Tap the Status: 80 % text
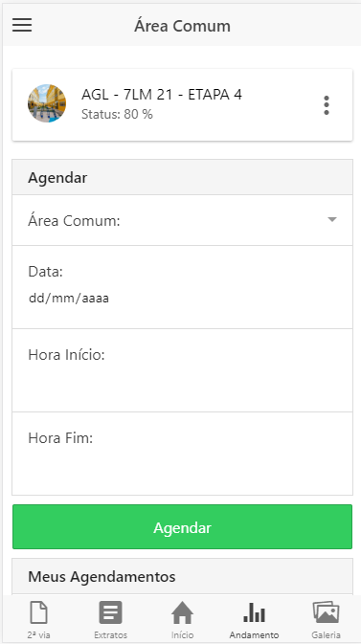 117,114
